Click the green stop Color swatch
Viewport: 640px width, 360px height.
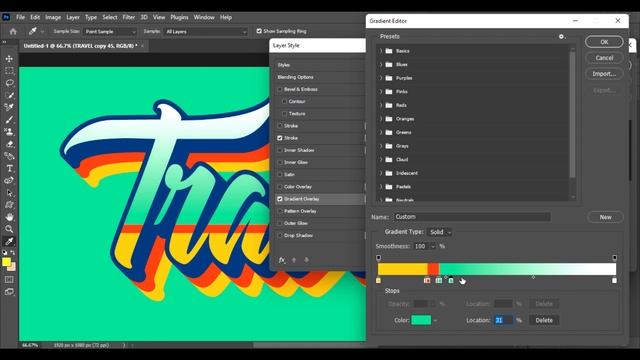coord(421,320)
